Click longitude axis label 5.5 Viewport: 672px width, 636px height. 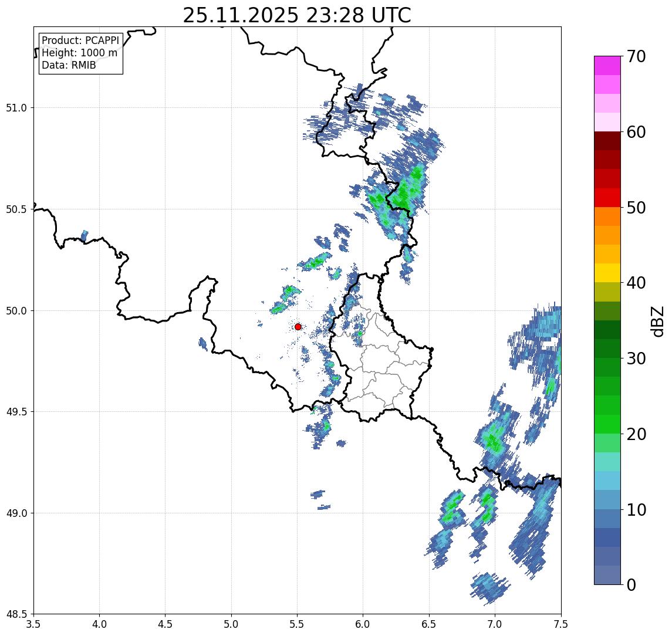(298, 624)
